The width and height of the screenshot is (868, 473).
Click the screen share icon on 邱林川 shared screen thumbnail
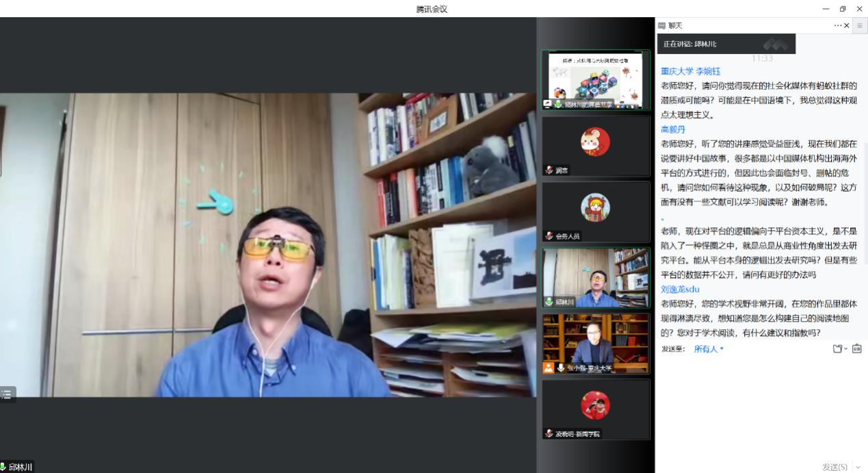pos(548,104)
